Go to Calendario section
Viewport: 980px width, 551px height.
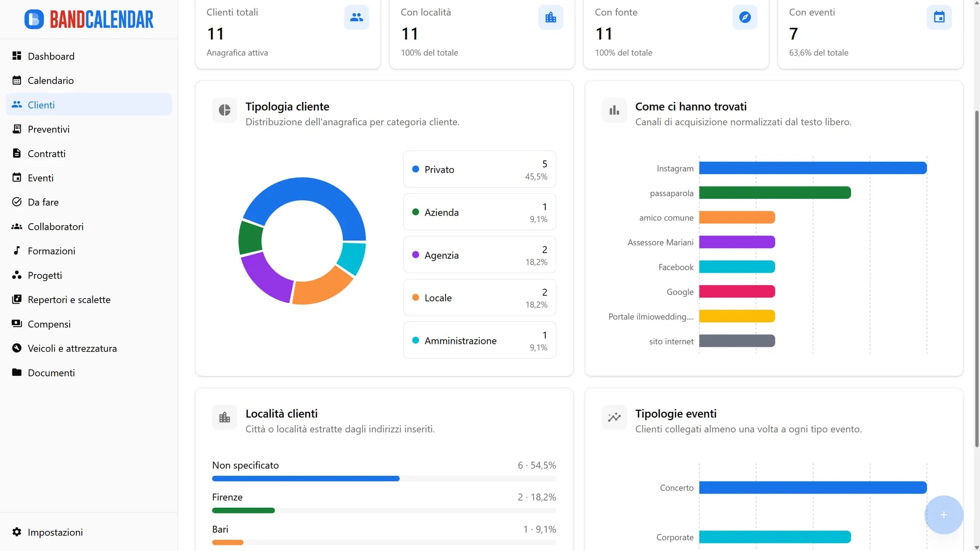[89, 80]
